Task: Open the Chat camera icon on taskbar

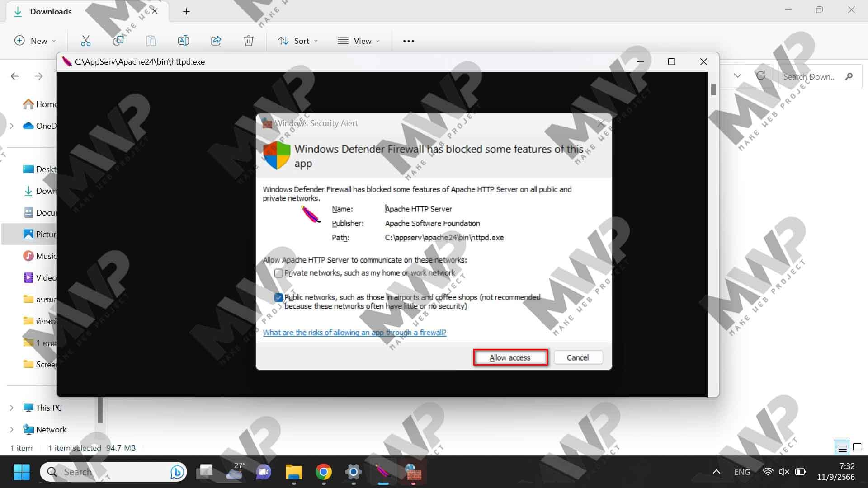Action: 264,472
